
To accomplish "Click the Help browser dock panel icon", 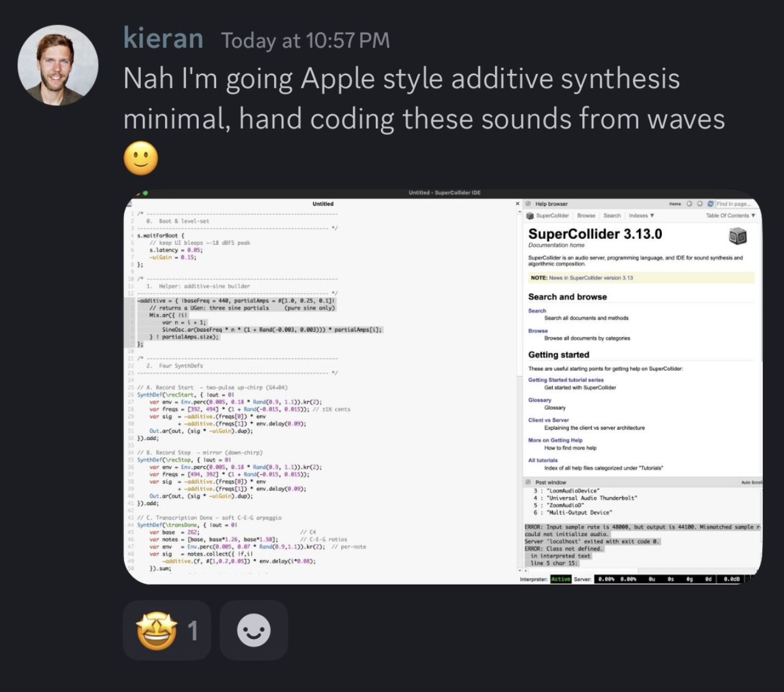I will [x=528, y=204].
